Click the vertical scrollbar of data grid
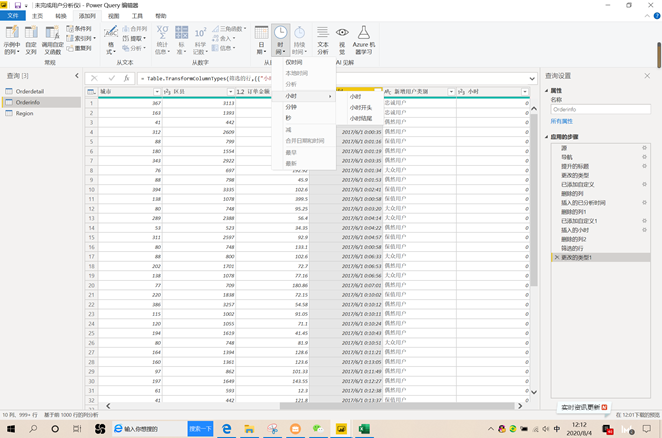 534,200
